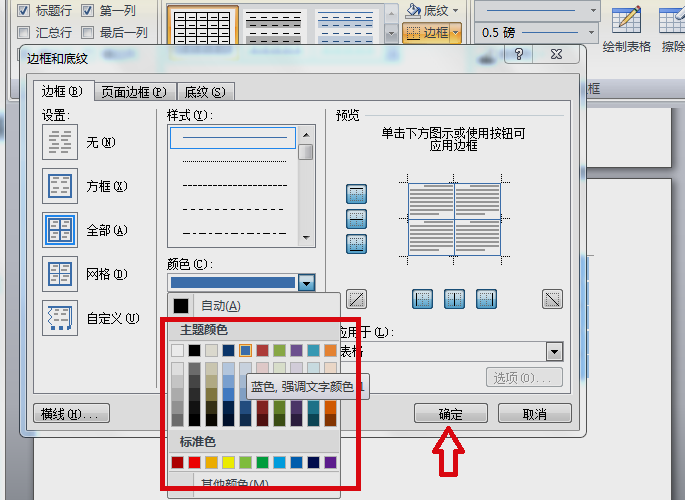Open the Shading (底纹) dropdown arrow

coord(456,10)
